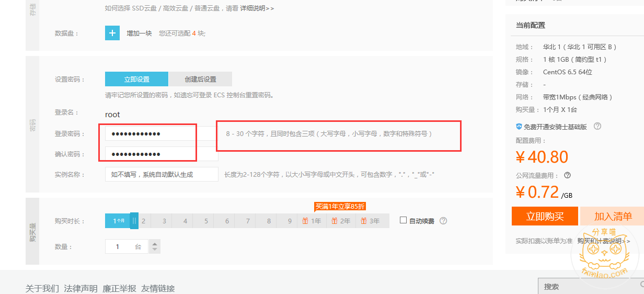Select the gift icon for 3年 duration
644x294 pixels.
click(x=364, y=221)
